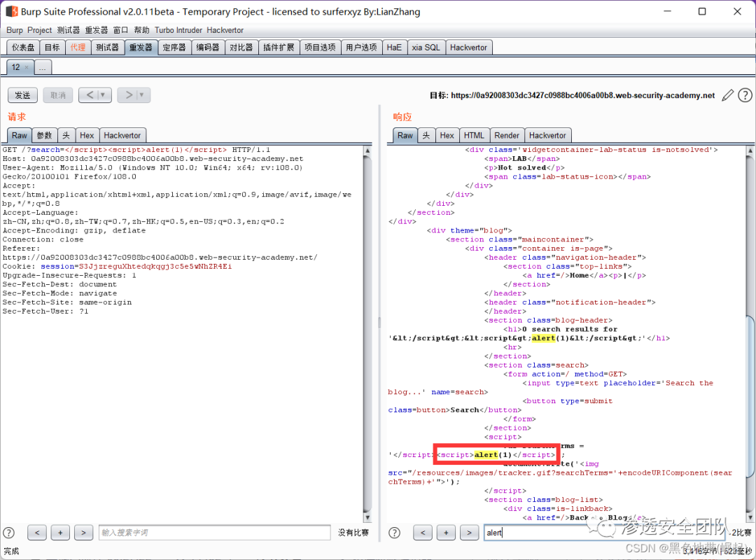Open the 测试器 menu in menu bar
The width and height of the screenshot is (756, 560).
(x=69, y=30)
